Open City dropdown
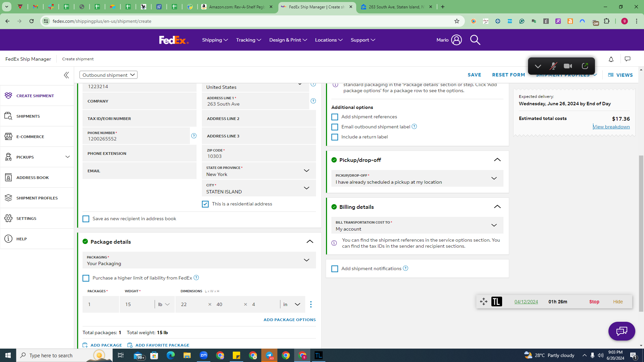644x362 pixels. (259, 188)
